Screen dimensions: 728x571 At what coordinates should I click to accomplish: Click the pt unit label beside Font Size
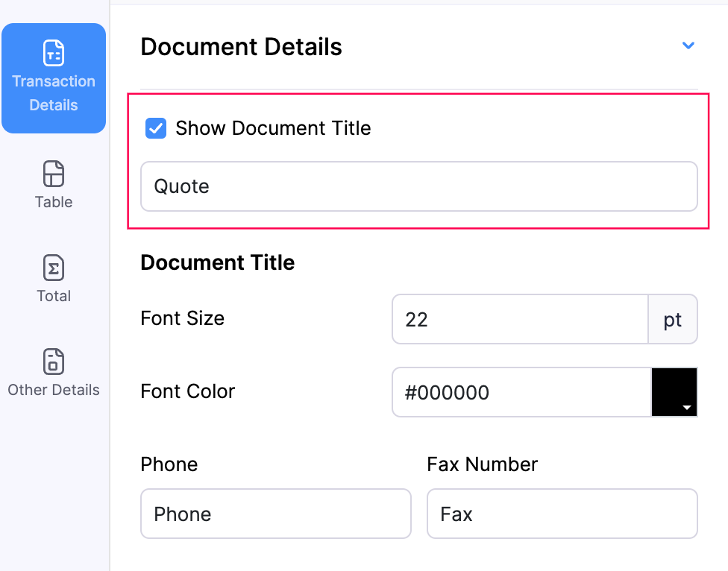click(673, 319)
